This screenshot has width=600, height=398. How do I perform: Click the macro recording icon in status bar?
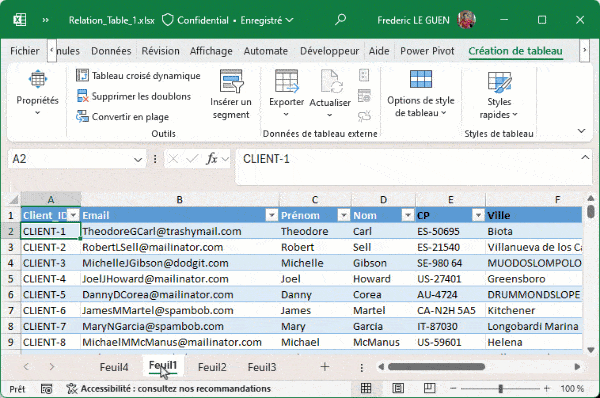click(46, 389)
